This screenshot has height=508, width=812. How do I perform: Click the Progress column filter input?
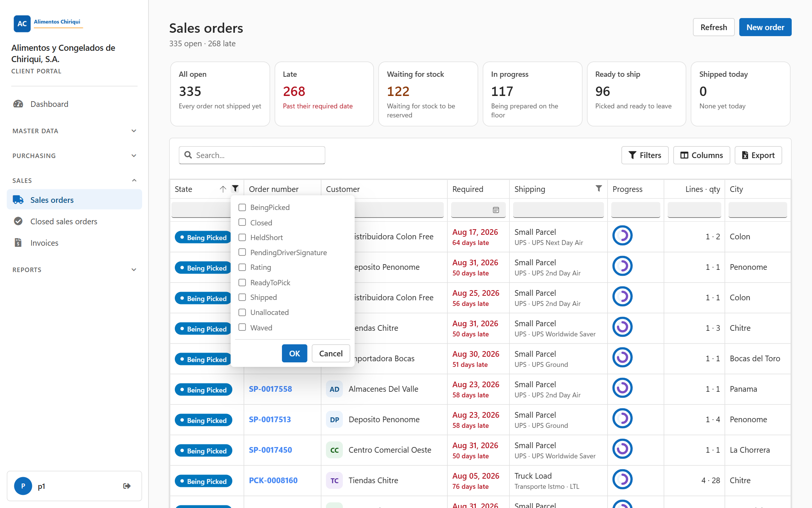point(635,210)
